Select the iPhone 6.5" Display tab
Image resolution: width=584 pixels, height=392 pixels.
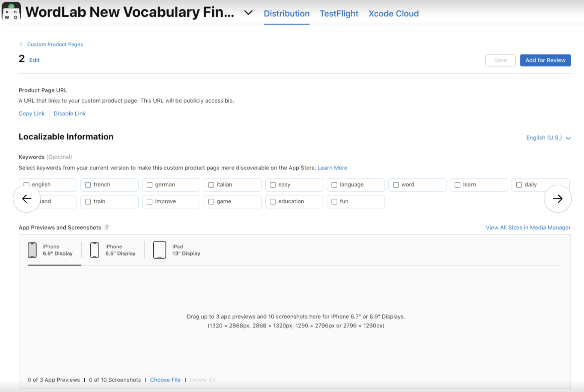point(113,250)
